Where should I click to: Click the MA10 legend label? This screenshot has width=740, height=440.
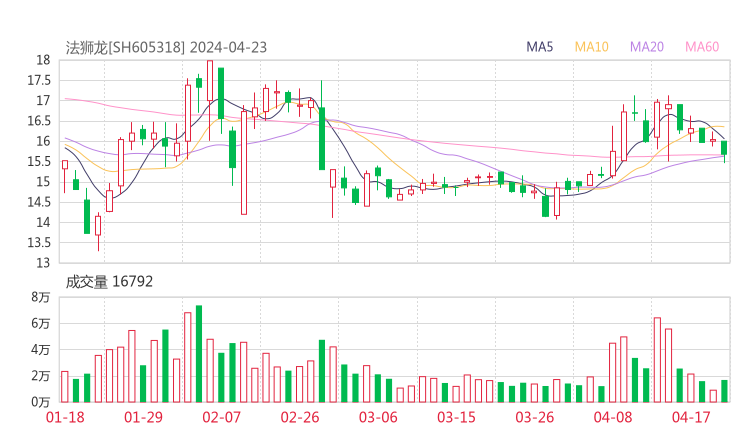(591, 47)
